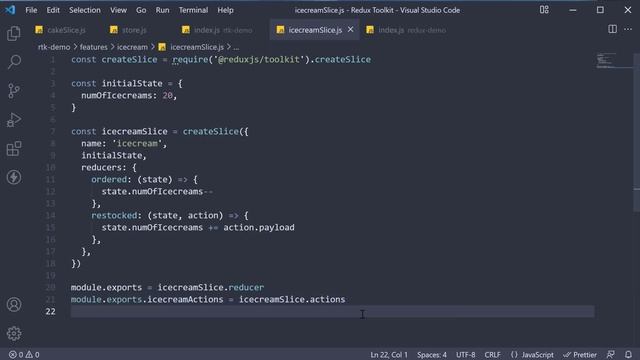
Task: Switch to the index.js rtk-demo tab
Action: [217, 30]
